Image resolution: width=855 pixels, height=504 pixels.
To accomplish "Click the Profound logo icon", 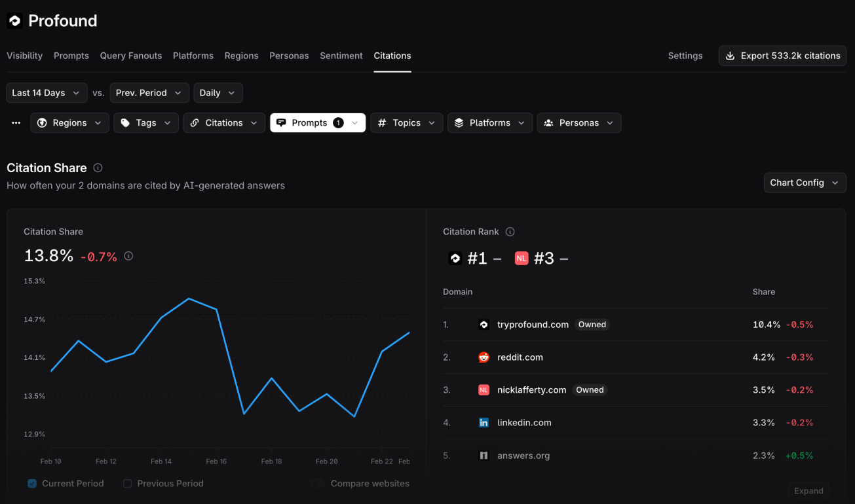I will point(14,21).
